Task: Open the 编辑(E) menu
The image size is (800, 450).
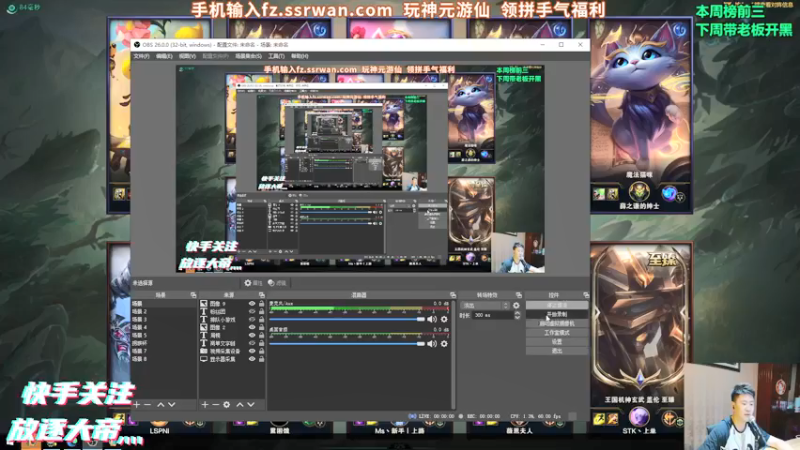Action: pos(164,56)
